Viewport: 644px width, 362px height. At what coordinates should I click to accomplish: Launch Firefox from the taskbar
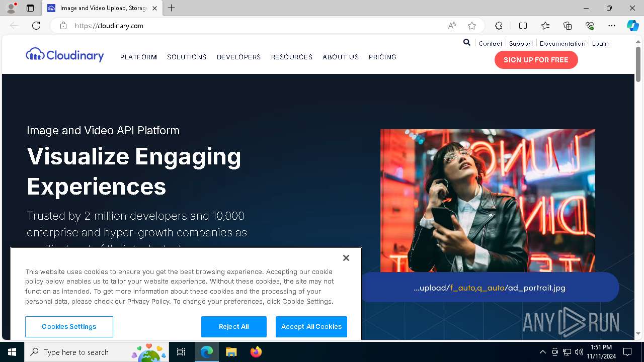click(256, 352)
